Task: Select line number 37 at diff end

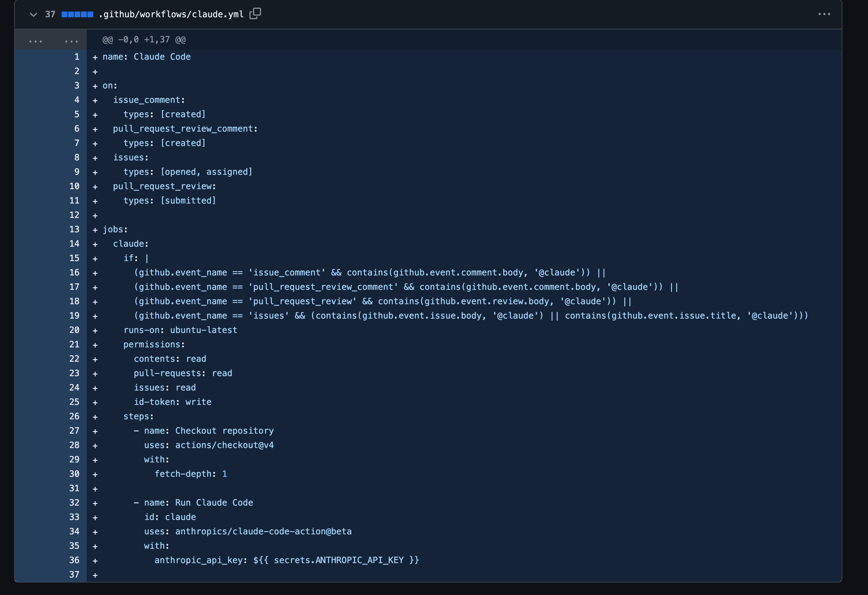Action: click(x=74, y=574)
